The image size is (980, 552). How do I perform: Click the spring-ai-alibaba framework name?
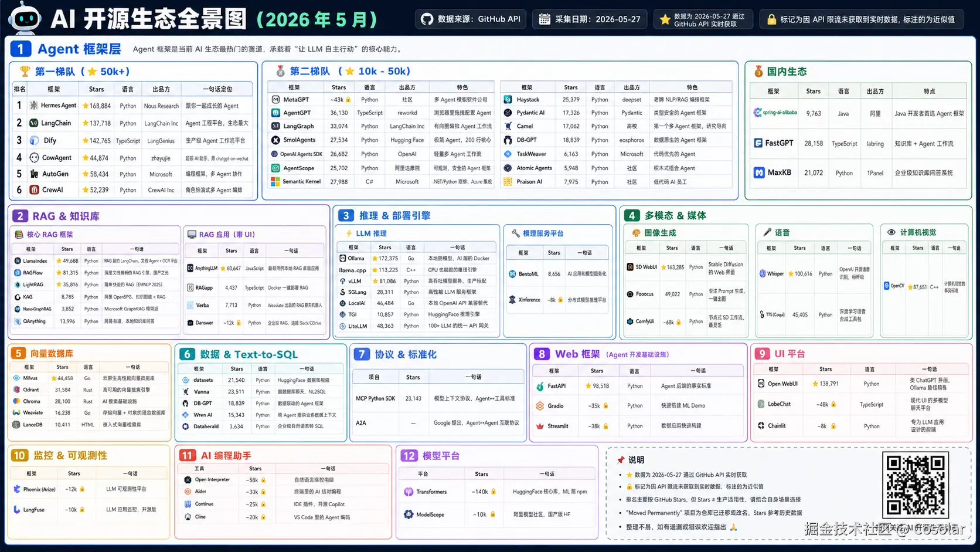pos(780,113)
